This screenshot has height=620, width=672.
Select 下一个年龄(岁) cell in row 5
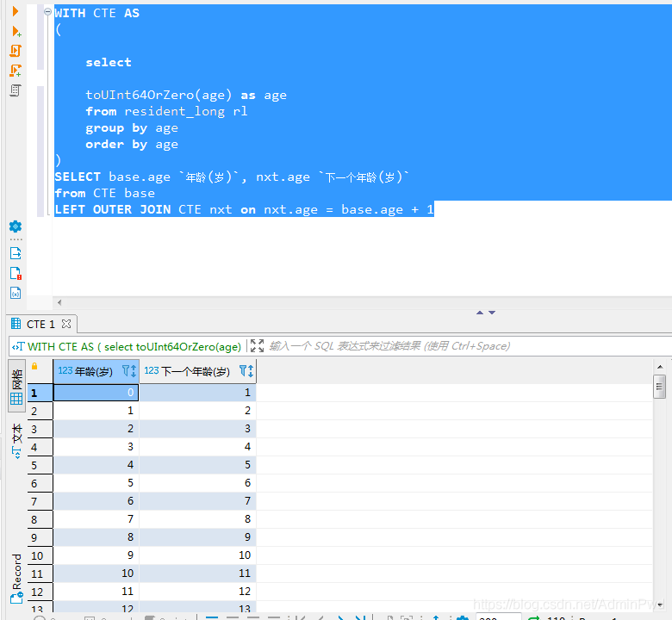pyautogui.click(x=198, y=465)
